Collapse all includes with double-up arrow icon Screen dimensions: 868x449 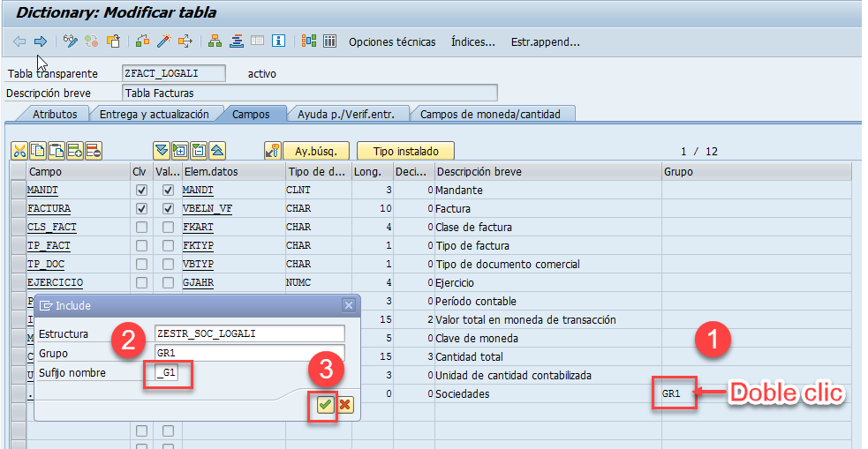pyautogui.click(x=217, y=151)
